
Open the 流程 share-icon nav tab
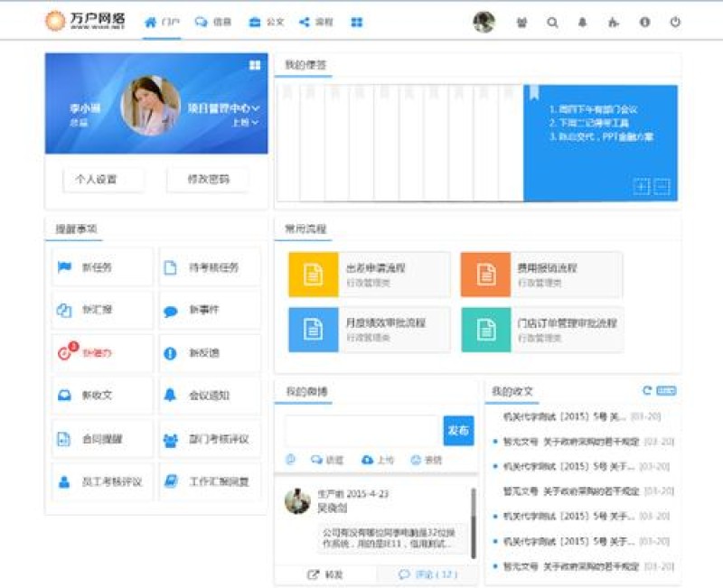(x=315, y=22)
